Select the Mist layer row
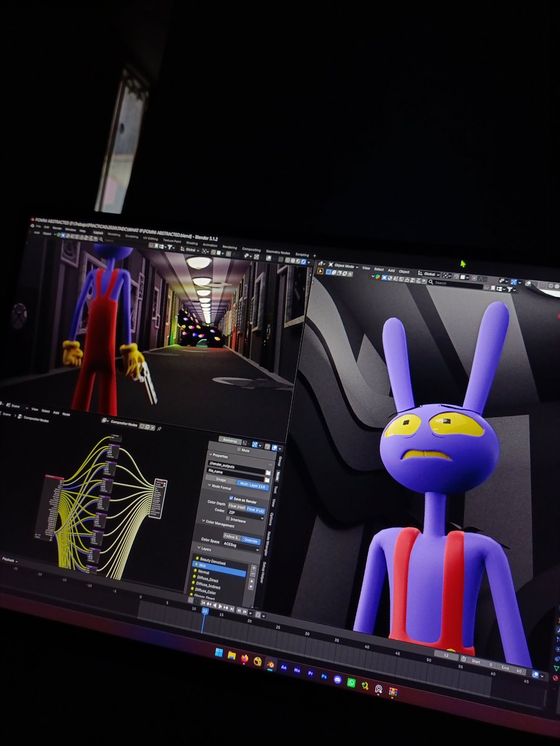 219,568
